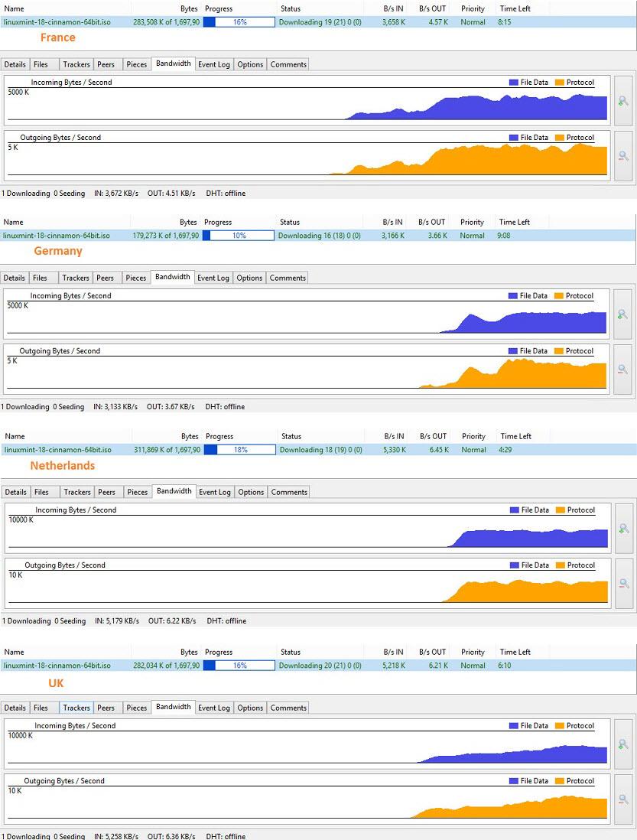Select the linuxmint torrent name in the UK list
Viewport: 637px width, 840px height.
pyautogui.click(x=57, y=666)
